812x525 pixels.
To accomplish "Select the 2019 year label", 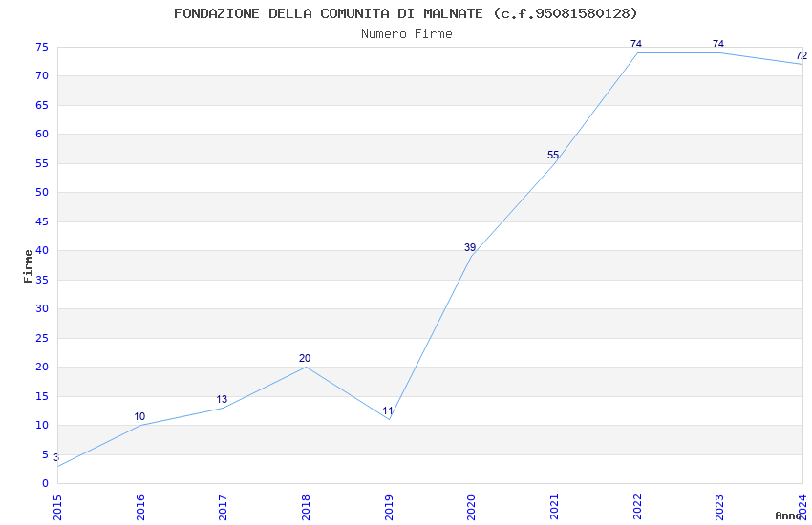I will click(389, 508).
